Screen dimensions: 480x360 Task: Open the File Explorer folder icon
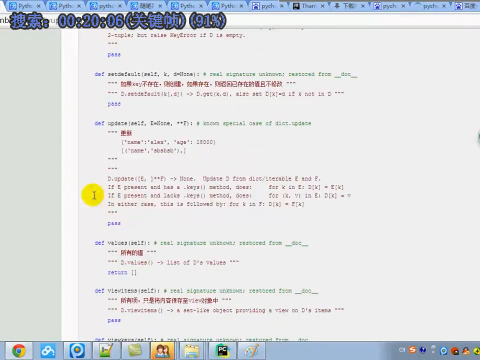[x=192, y=351]
